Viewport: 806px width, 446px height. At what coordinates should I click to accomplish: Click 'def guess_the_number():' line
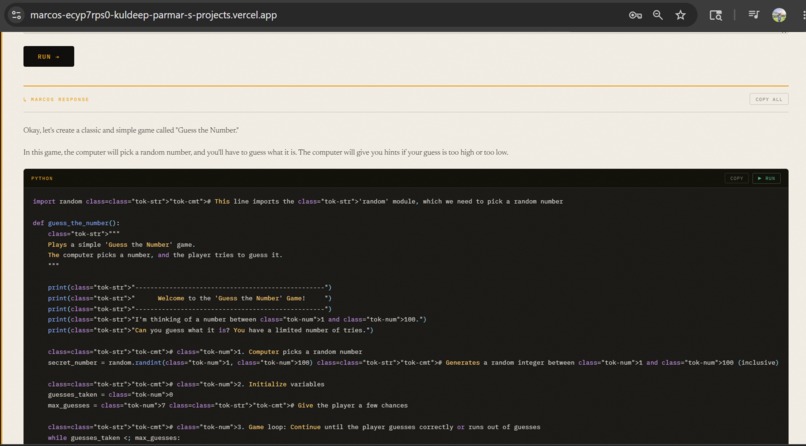(76, 223)
